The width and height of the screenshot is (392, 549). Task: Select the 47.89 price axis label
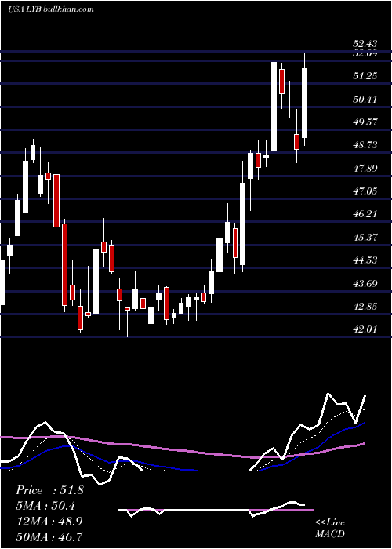pyautogui.click(x=365, y=169)
